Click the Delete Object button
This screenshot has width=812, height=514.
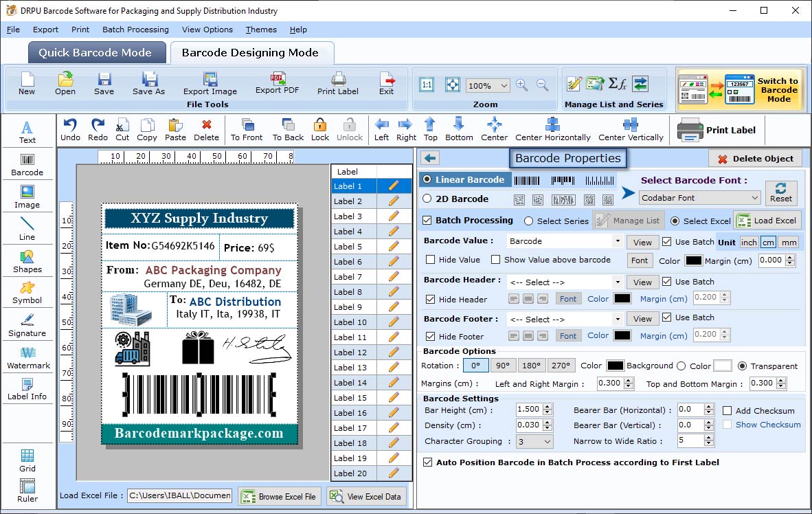755,159
